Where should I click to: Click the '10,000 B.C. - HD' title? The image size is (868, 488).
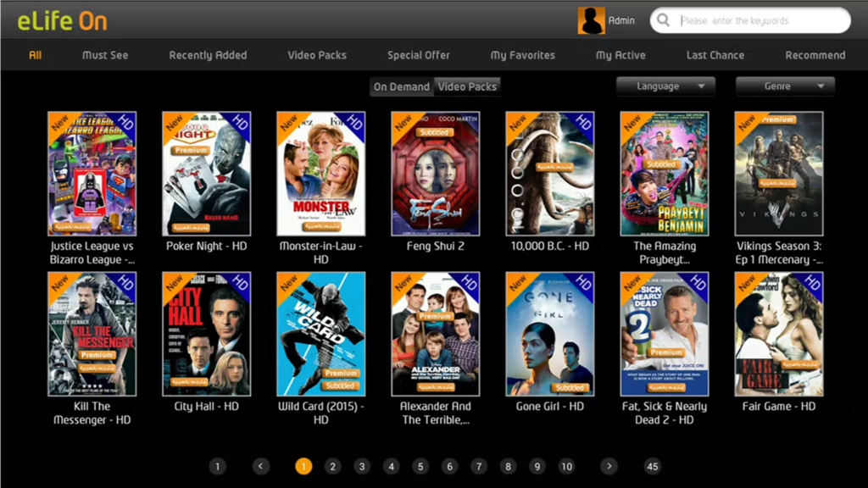tap(549, 247)
